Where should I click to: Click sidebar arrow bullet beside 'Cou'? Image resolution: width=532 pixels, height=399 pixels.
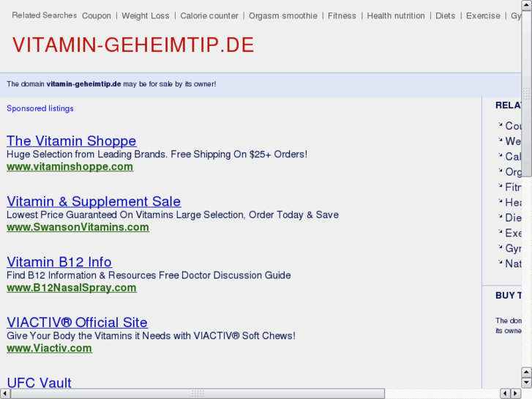click(500, 124)
